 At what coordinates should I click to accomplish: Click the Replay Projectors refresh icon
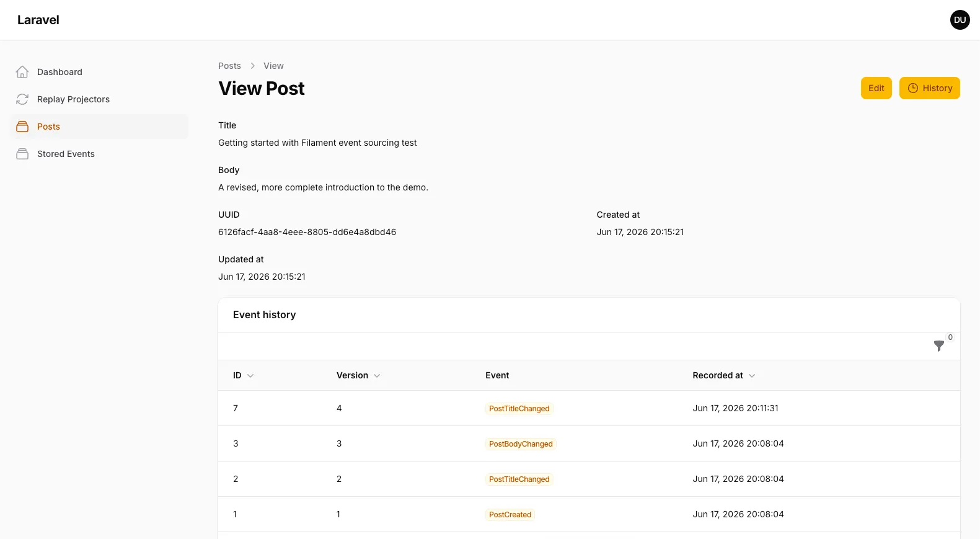[x=22, y=99]
